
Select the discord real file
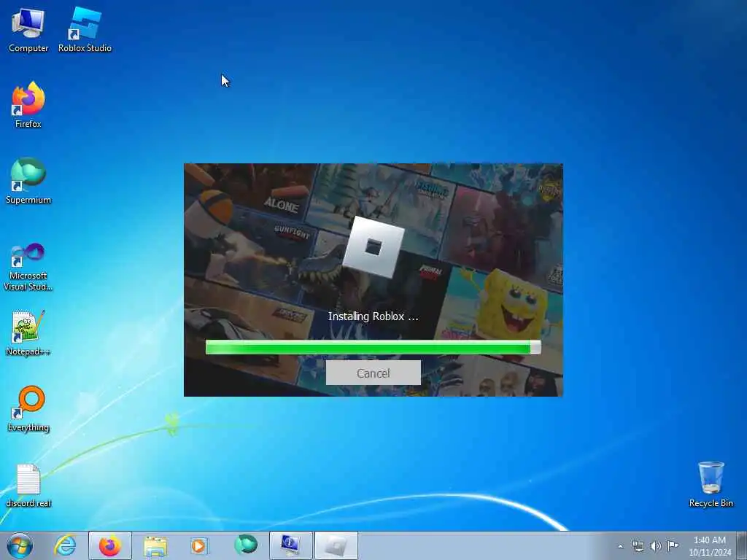pos(28,486)
